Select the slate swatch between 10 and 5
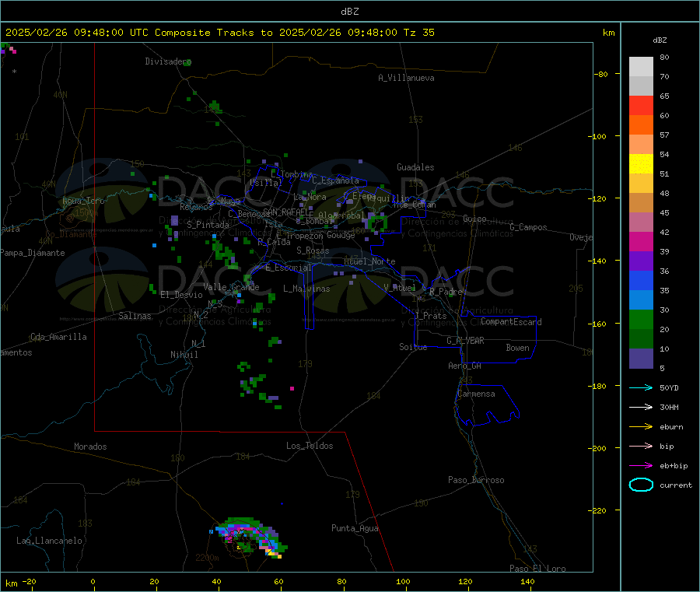Screen dimensions: 700x592 pyautogui.click(x=641, y=359)
